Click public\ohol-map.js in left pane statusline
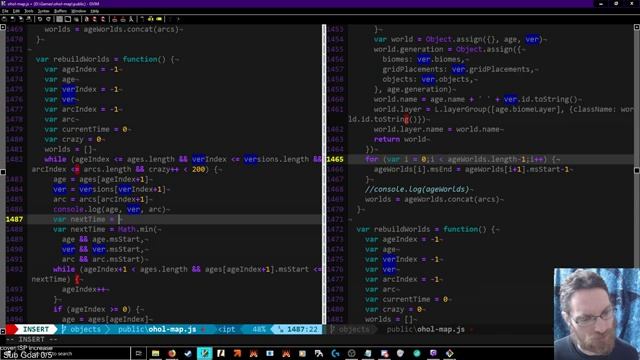The width and height of the screenshot is (640, 360). [x=157, y=329]
